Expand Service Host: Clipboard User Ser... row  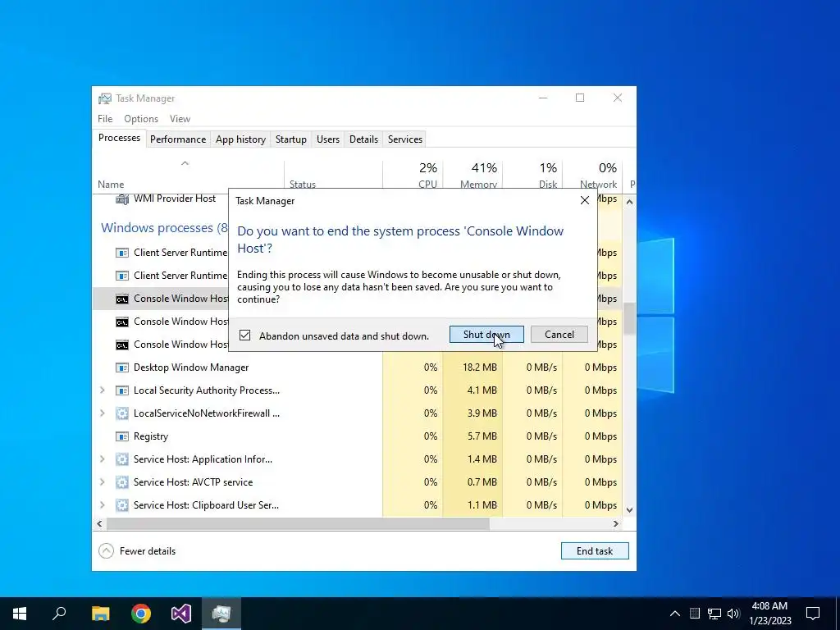(x=103, y=505)
